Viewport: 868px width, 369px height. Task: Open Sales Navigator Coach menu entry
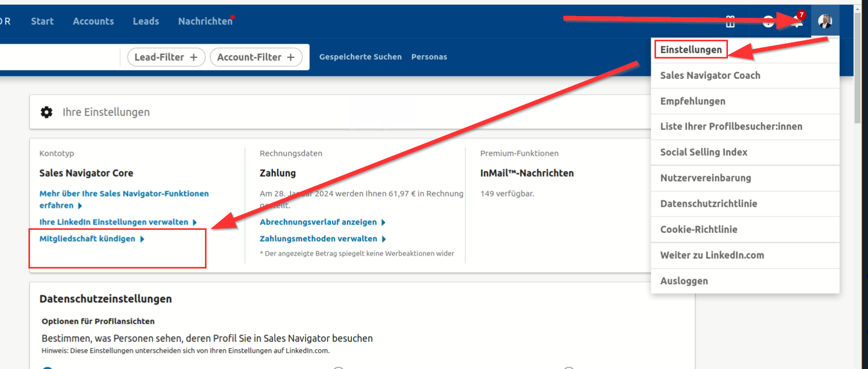(745, 76)
